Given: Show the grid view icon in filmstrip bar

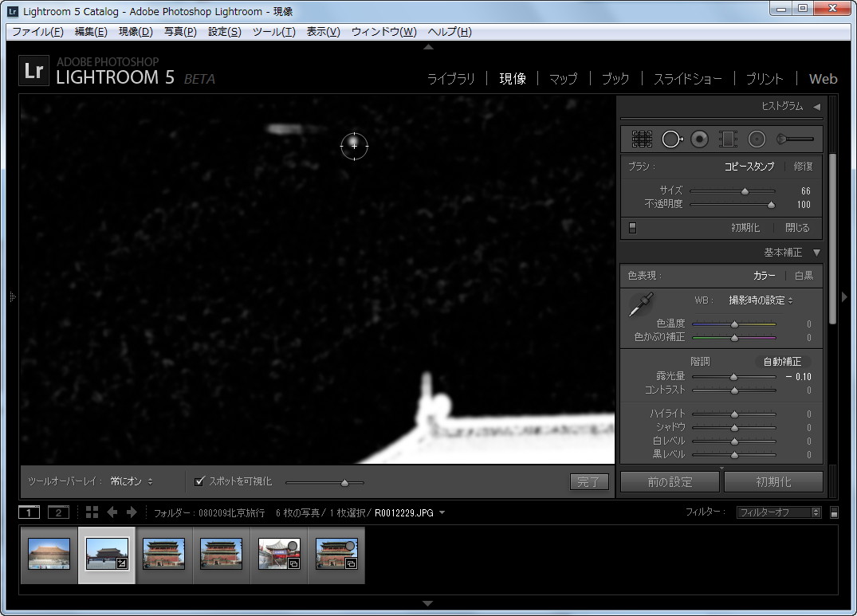Looking at the screenshot, I should [92, 512].
